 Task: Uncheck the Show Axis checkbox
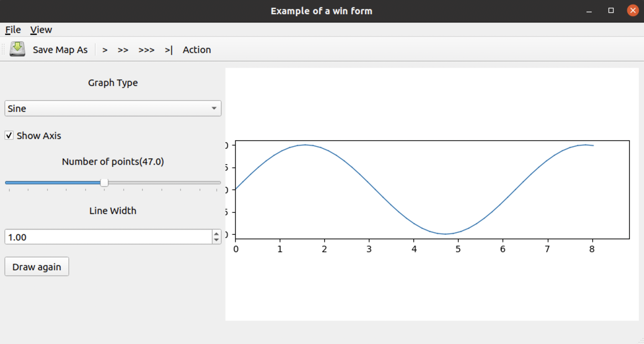tap(9, 135)
